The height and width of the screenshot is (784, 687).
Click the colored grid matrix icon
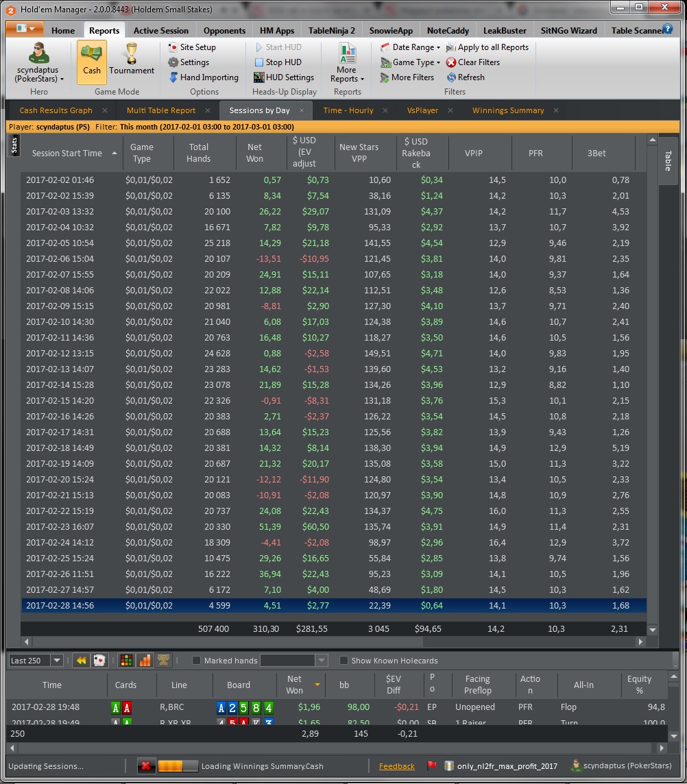127,661
